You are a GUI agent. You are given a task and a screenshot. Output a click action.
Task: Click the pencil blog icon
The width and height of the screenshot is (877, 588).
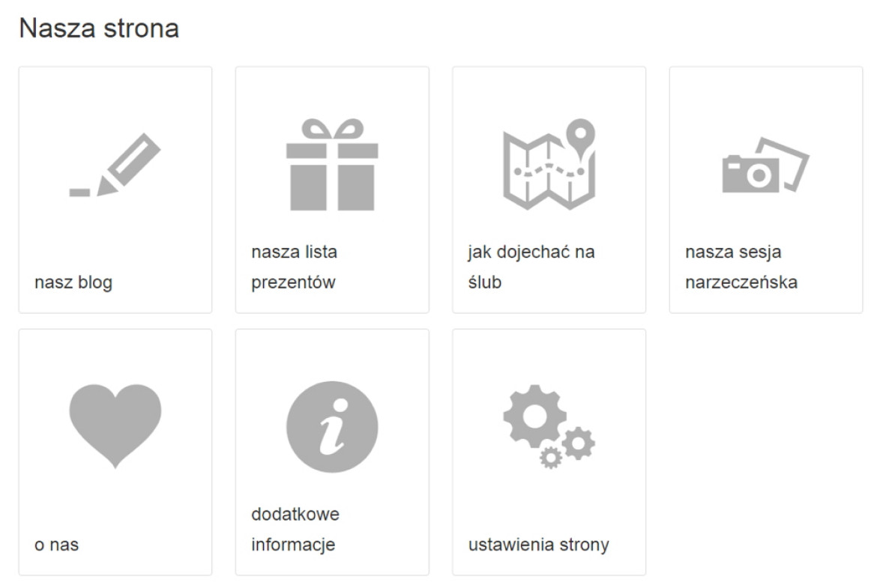[115, 165]
